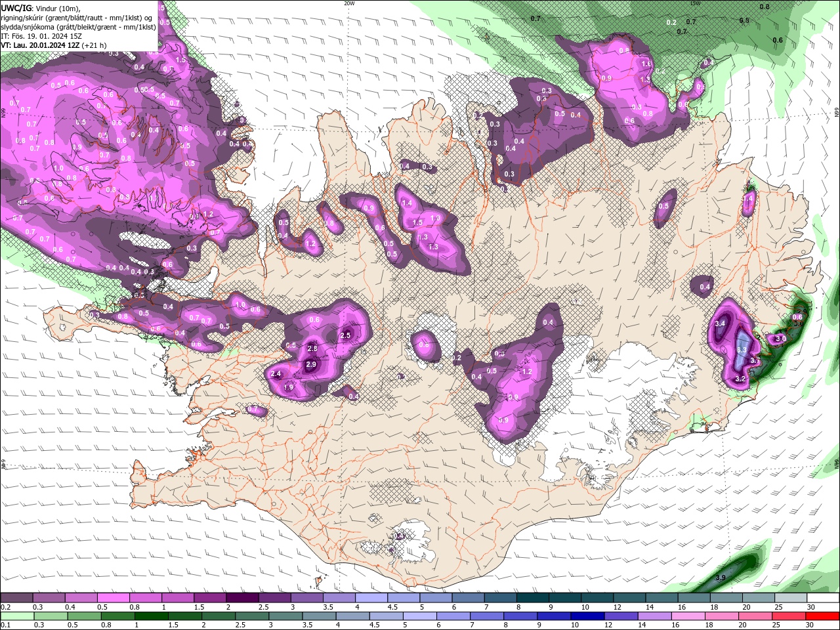The width and height of the screenshot is (840, 630).
Task: Pick the lower scale swatch above 6
Action: click(453, 616)
